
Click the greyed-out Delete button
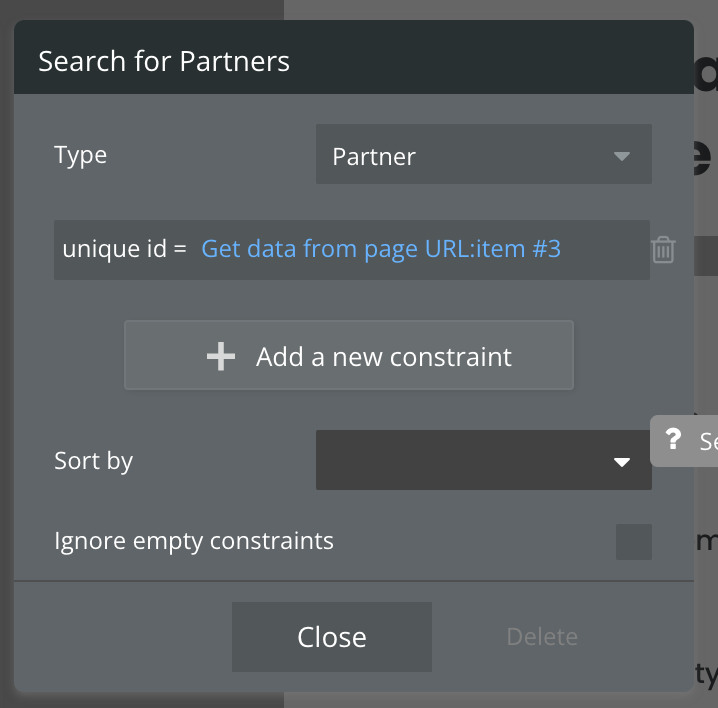pyautogui.click(x=542, y=637)
